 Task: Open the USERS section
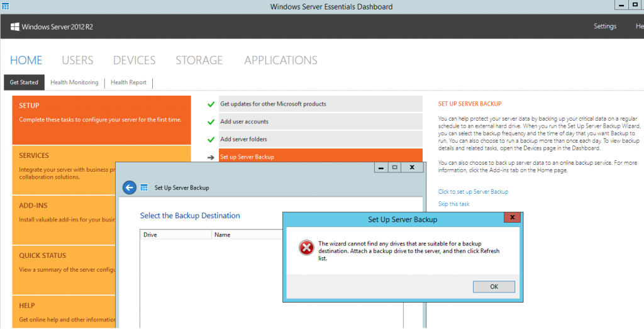[77, 60]
